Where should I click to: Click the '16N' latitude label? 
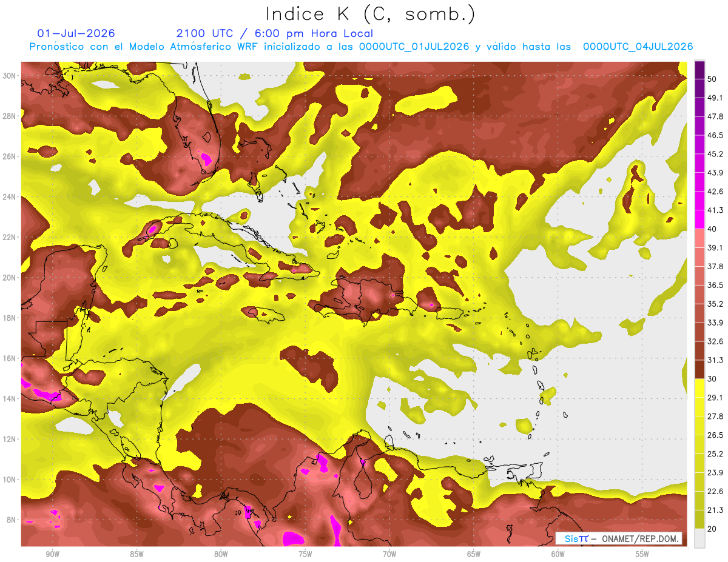pos(10,358)
